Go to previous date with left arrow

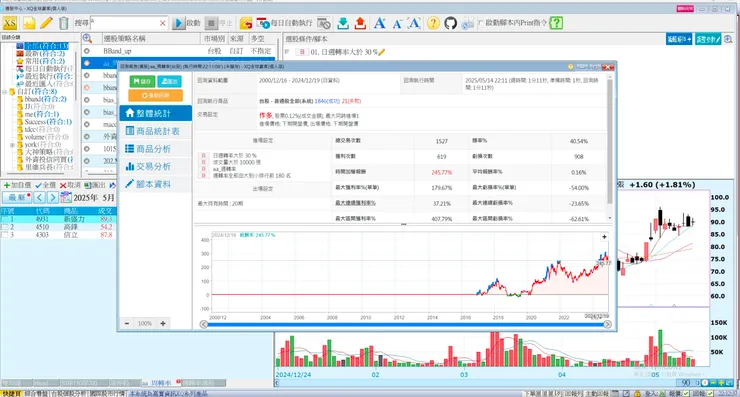coord(40,198)
